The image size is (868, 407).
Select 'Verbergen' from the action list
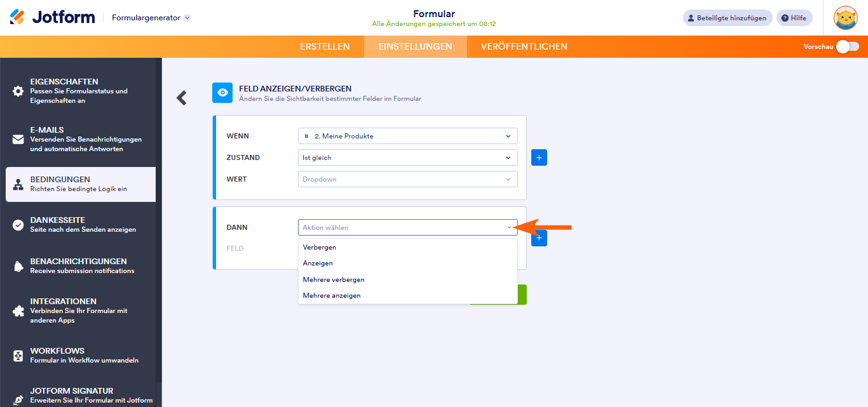(x=320, y=247)
